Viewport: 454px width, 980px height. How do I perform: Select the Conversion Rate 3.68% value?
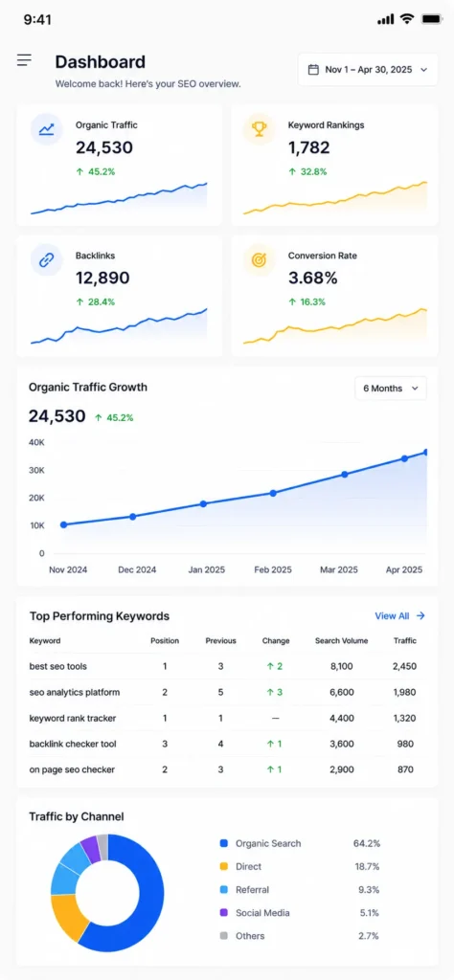tap(312, 278)
